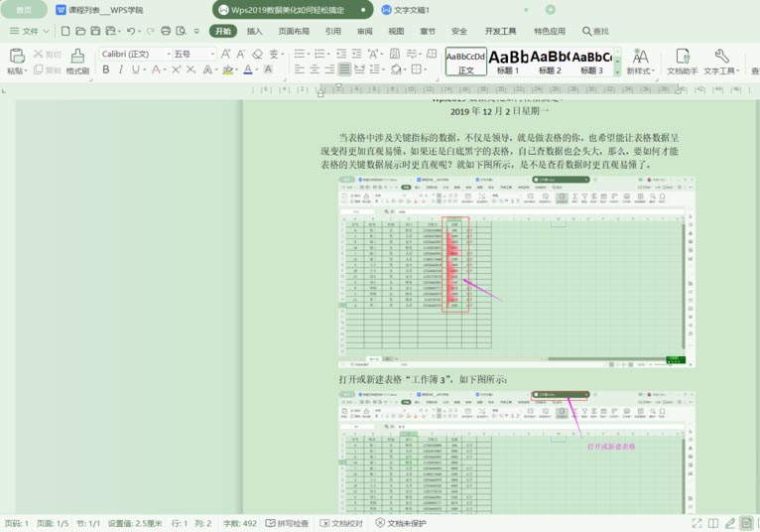Toggle Justify alignment button

coord(344,69)
